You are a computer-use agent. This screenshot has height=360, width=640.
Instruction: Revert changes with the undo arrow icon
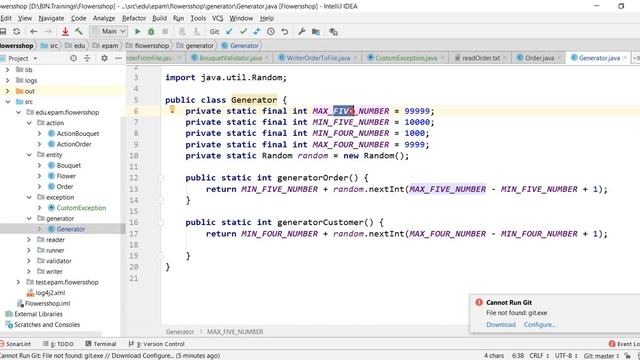(284, 31)
